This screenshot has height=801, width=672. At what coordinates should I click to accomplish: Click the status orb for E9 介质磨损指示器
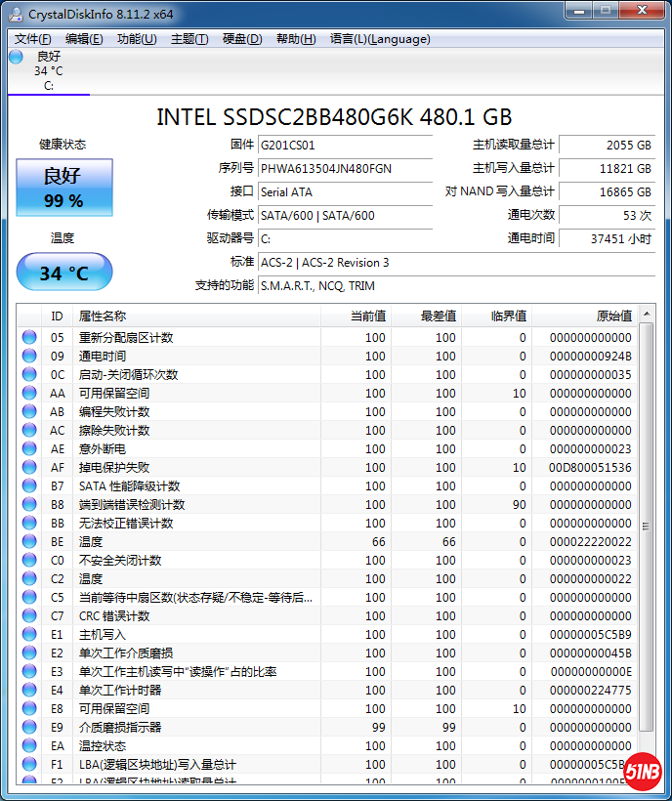point(29,728)
